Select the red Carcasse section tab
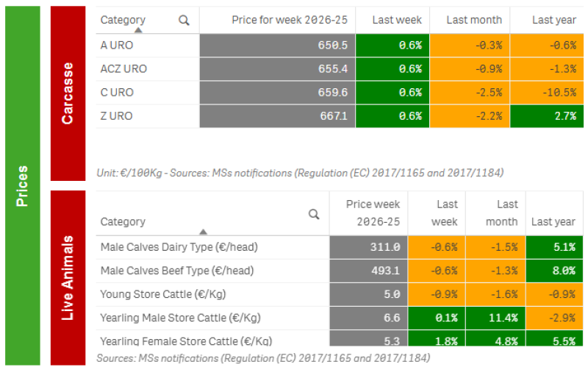 tap(68, 93)
